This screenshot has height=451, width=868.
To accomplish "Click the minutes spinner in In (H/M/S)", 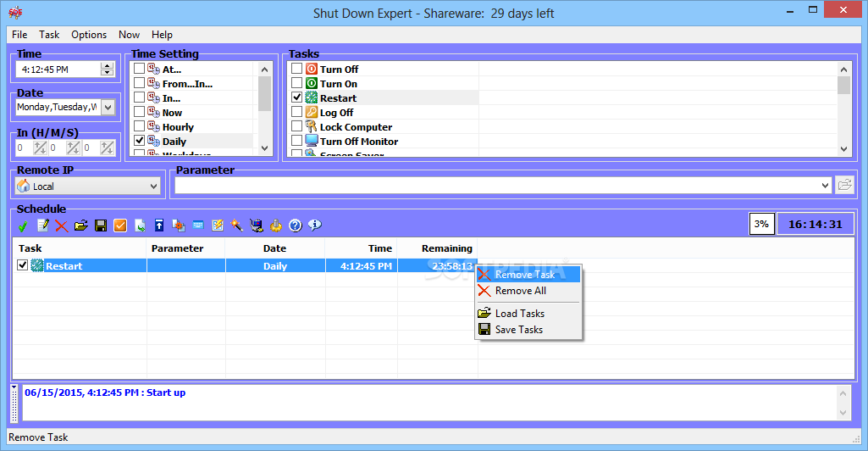I will click(x=73, y=148).
